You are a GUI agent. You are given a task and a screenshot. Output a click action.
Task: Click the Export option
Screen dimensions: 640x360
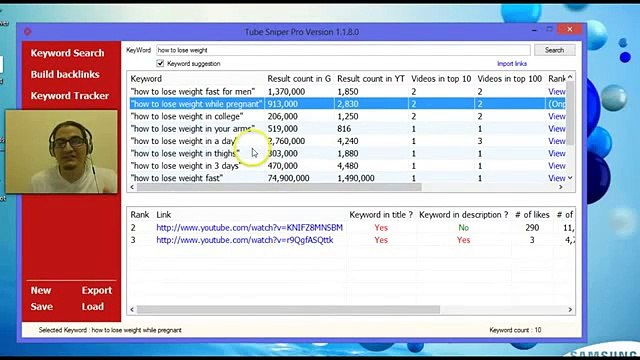point(96,290)
